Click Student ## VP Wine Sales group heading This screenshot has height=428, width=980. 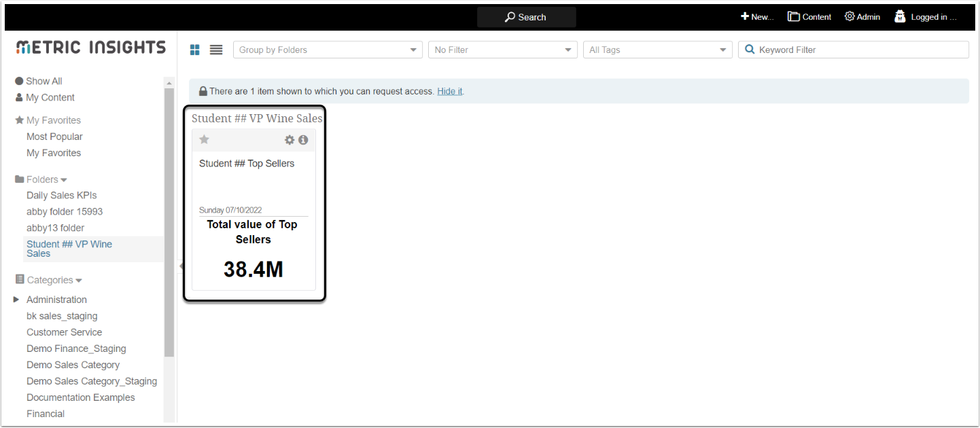[x=257, y=118]
